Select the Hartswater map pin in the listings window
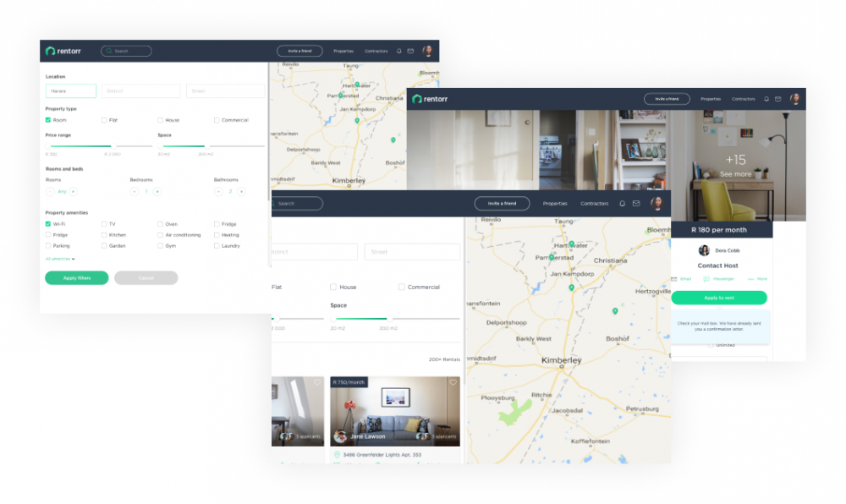846x504 pixels. pos(572,244)
